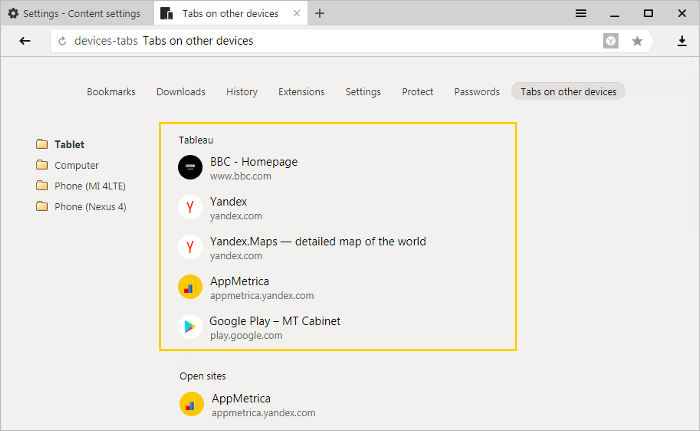Select Tabs on other devices section
Screen dimensions: 700x431
(x=568, y=91)
